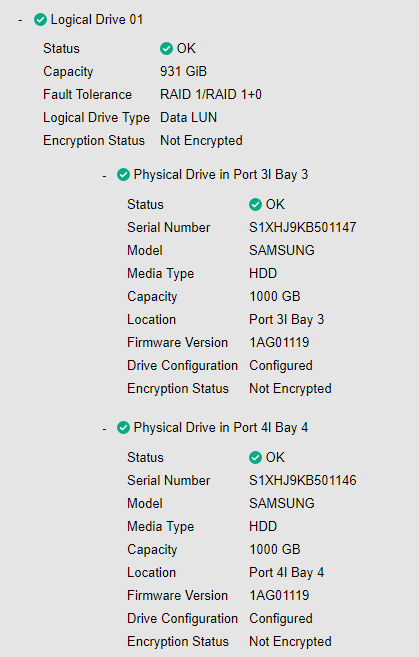The width and height of the screenshot is (419, 657).
Task: Click the Data LUN logical drive type value
Action: click(189, 118)
